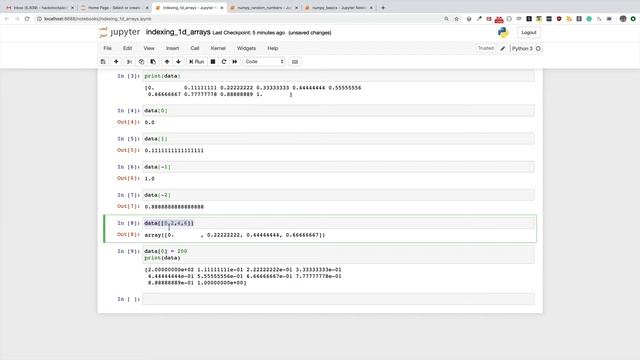Open a new browser tab
The image size is (640, 360).
pos(383,8)
